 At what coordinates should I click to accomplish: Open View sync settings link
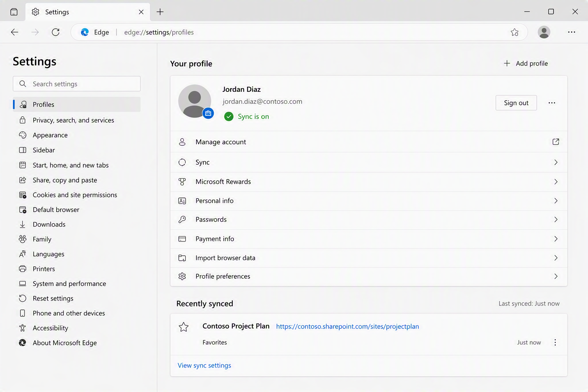coord(204,366)
